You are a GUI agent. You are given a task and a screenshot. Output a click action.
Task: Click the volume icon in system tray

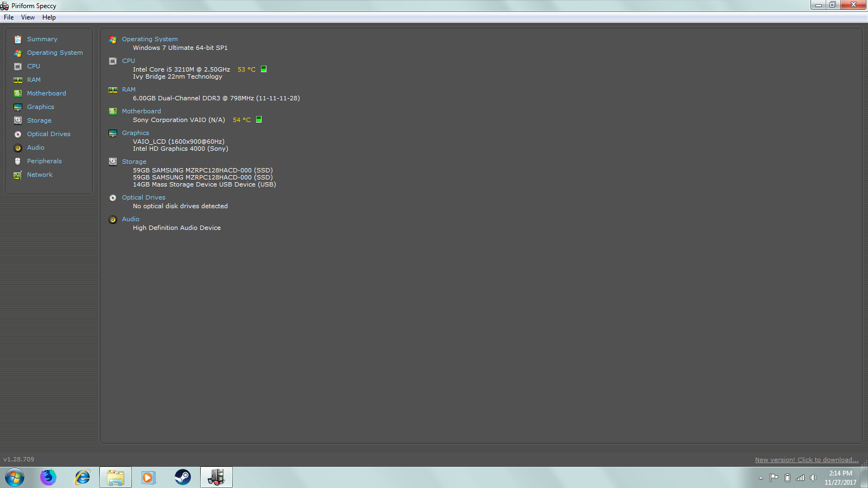coord(813,478)
